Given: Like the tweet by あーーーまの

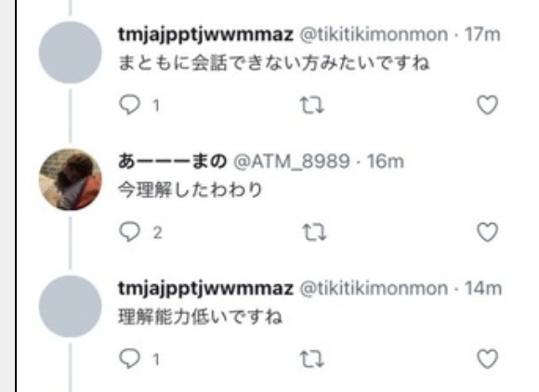Looking at the screenshot, I should coord(488,232).
